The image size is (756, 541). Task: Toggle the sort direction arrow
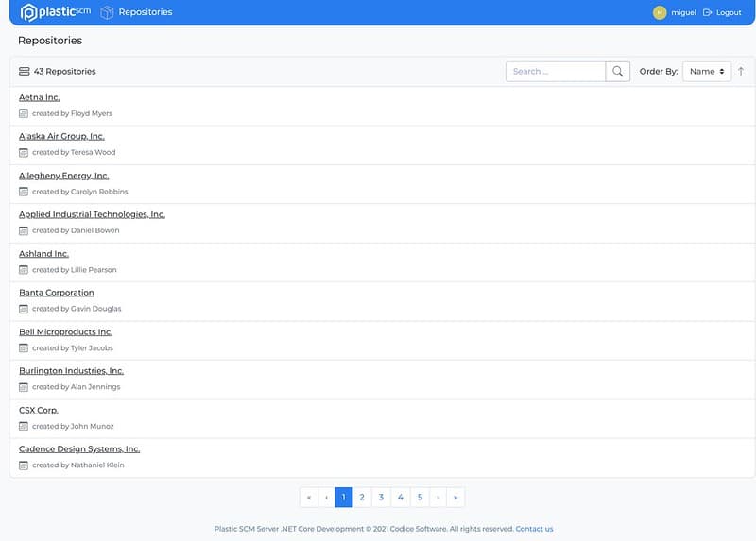[741, 72]
